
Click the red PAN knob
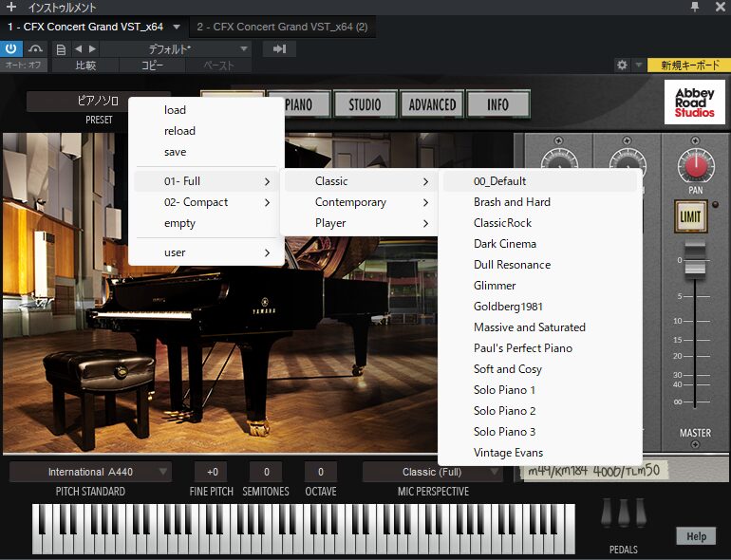[696, 165]
